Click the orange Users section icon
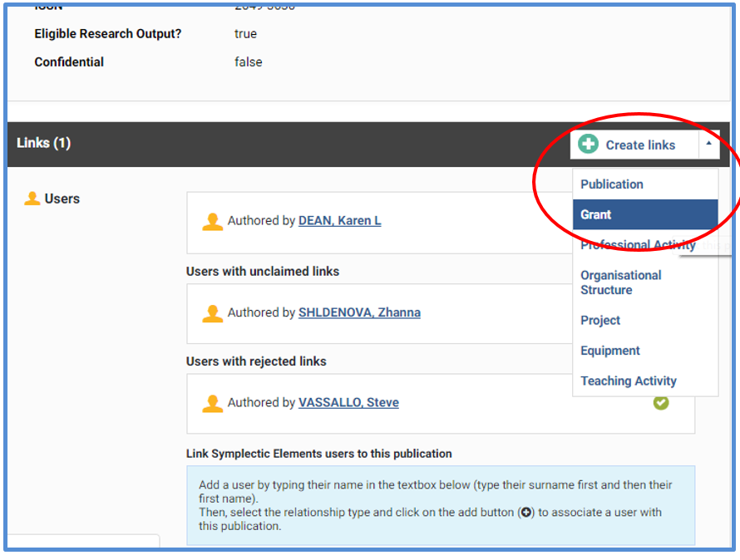 pos(32,199)
